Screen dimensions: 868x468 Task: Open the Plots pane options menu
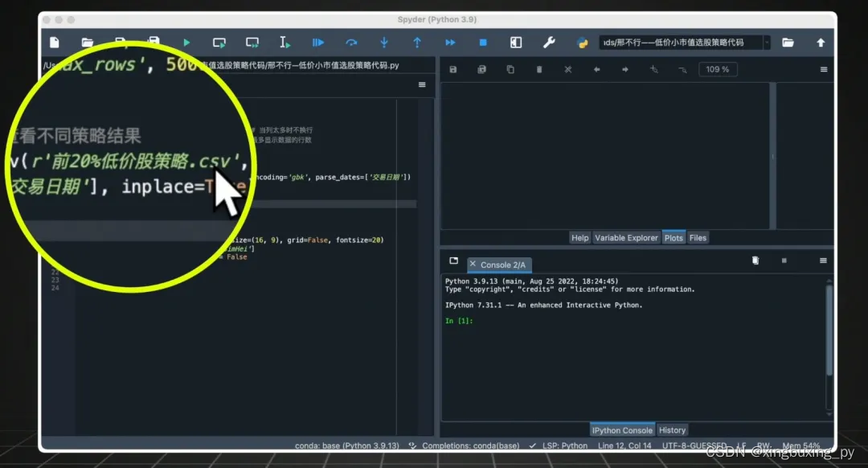coord(824,69)
